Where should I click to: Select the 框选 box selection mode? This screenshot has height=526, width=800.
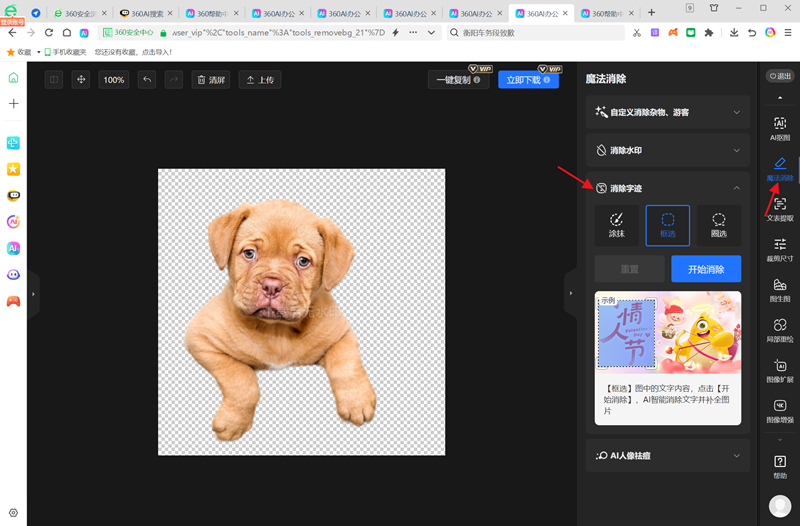click(x=668, y=225)
